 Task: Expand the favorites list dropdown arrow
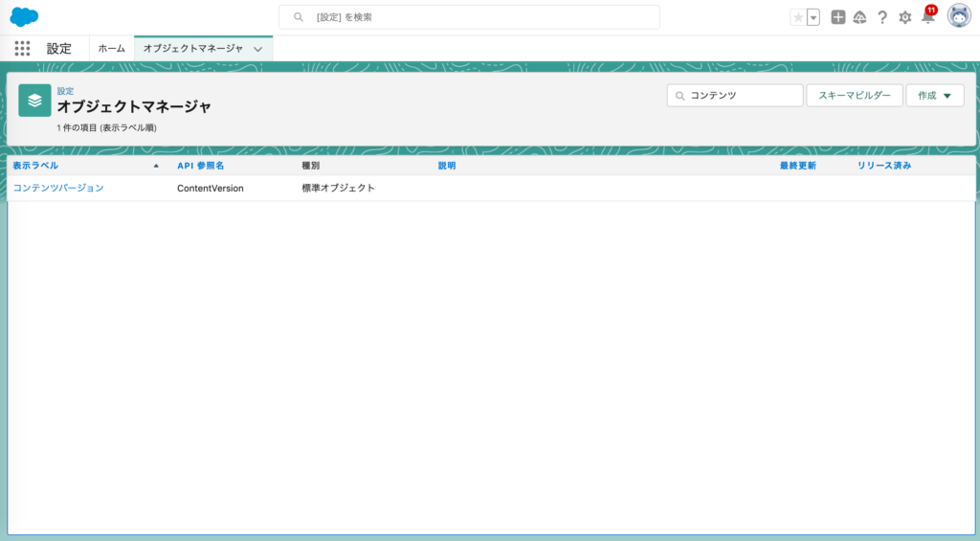point(813,17)
